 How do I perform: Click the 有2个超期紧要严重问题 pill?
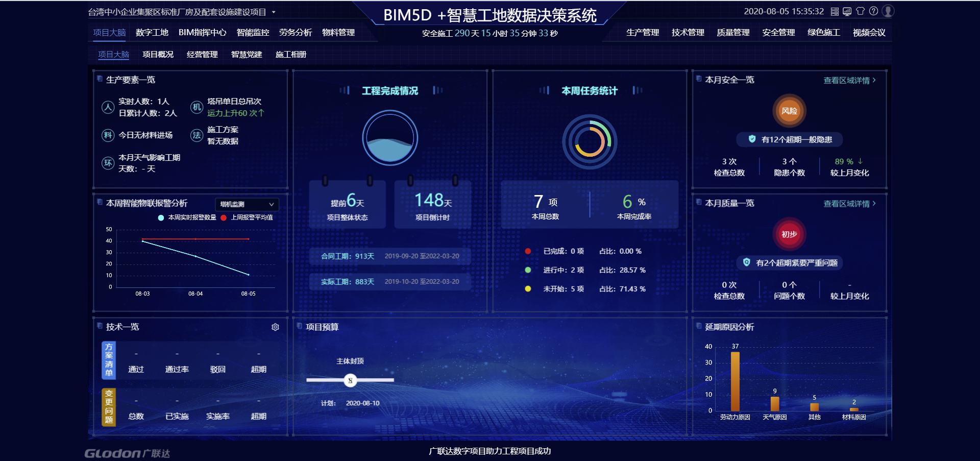[789, 263]
